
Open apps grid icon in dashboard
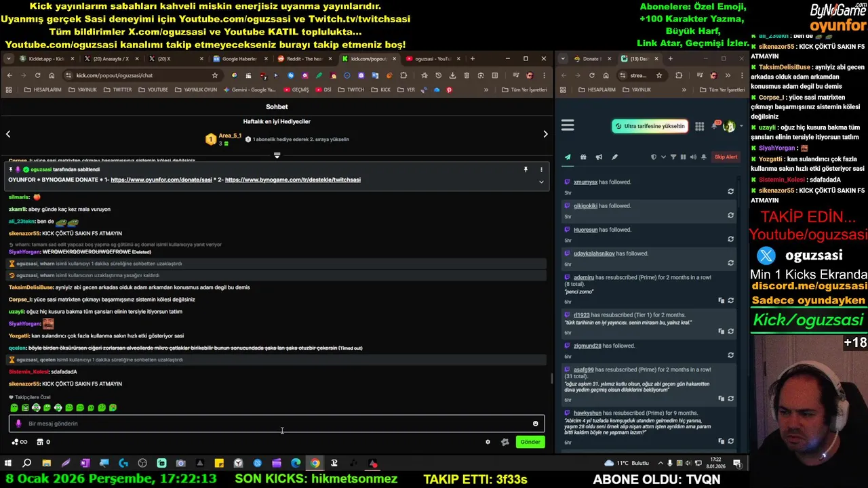click(699, 126)
